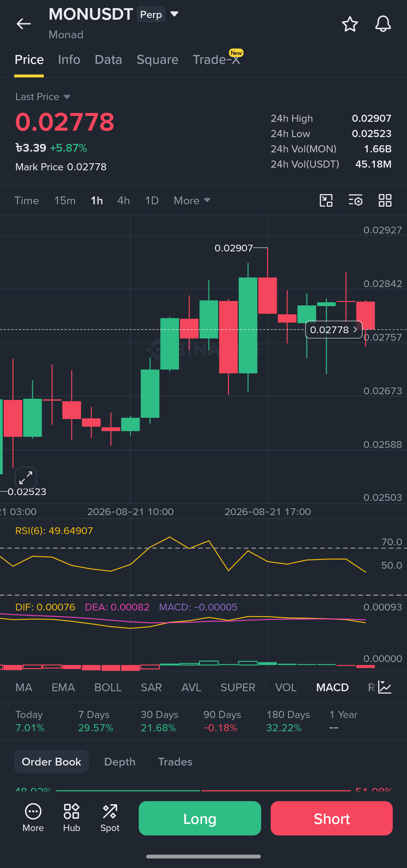407x868 pixels.
Task: Toggle the MACD indicator
Action: pos(332,687)
